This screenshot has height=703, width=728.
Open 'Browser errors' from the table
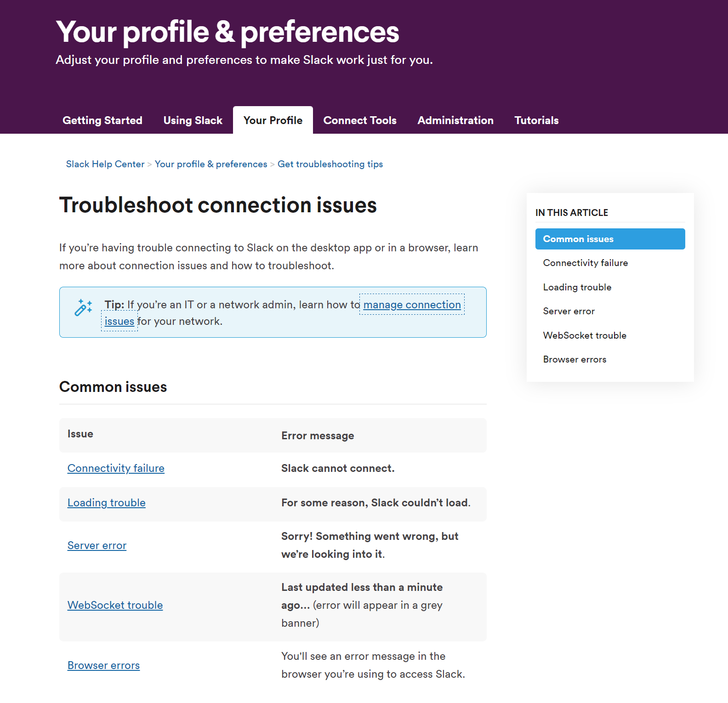(x=103, y=665)
